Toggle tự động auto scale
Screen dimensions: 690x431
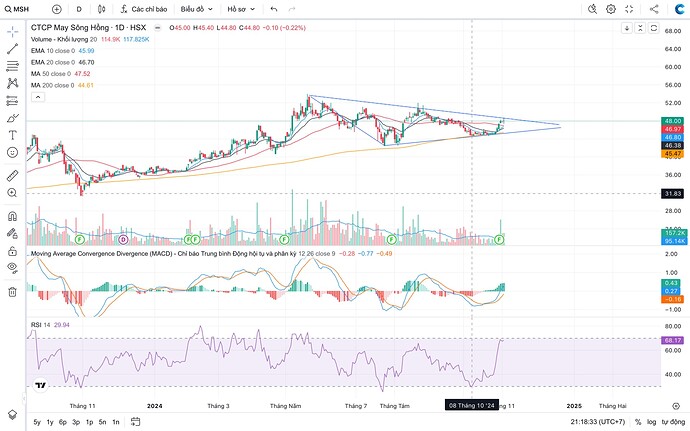pyautogui.click(x=671, y=422)
